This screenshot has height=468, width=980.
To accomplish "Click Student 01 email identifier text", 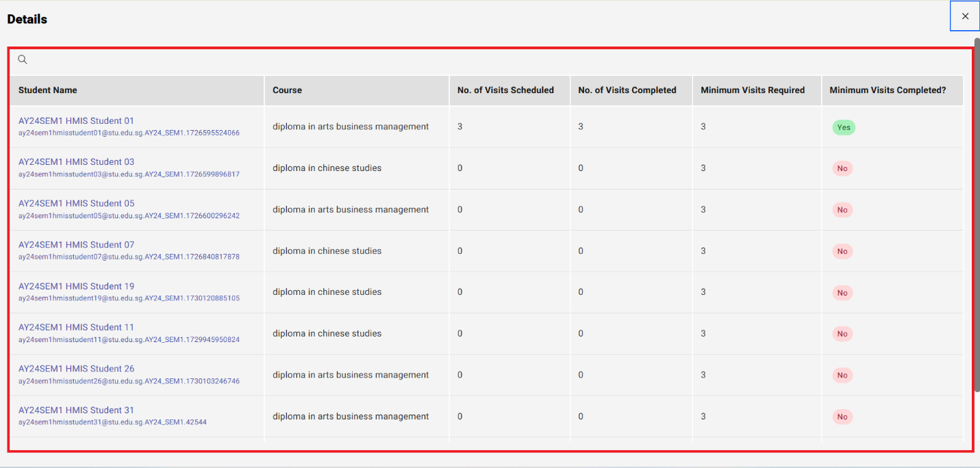I will [129, 133].
